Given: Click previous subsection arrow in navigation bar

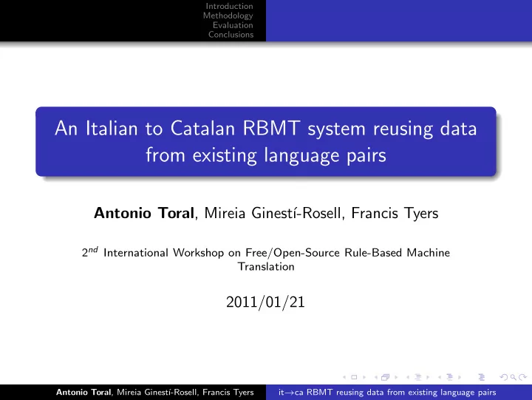Looking at the screenshot, I should click(408, 377).
